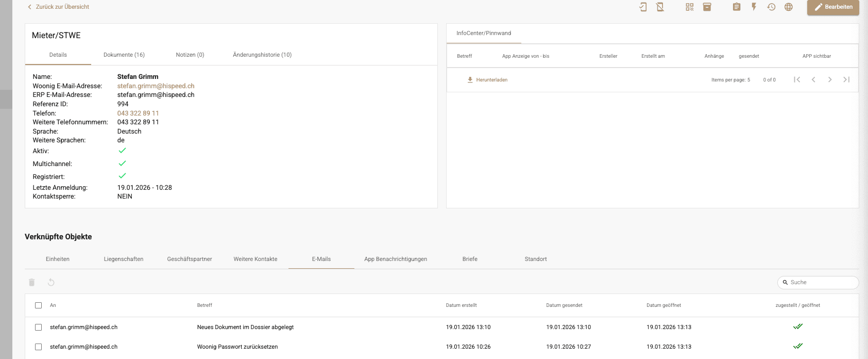Go to next page in InfoCenter pagination

(x=830, y=79)
